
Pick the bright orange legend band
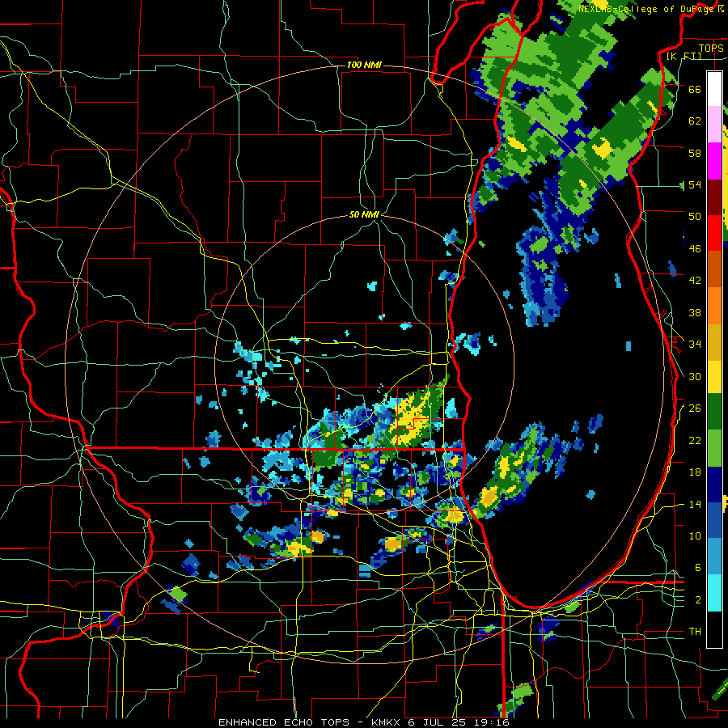point(714,306)
